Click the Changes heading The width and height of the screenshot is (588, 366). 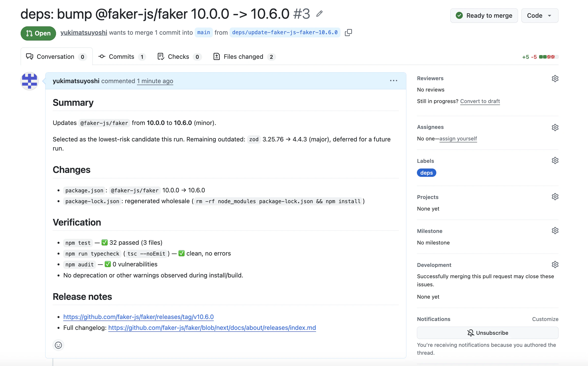click(72, 170)
